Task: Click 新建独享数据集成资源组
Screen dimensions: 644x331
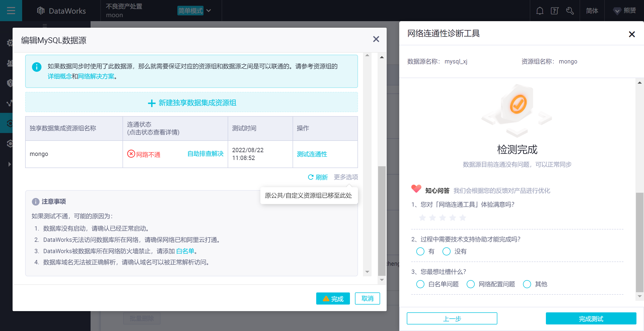Action: tap(192, 103)
